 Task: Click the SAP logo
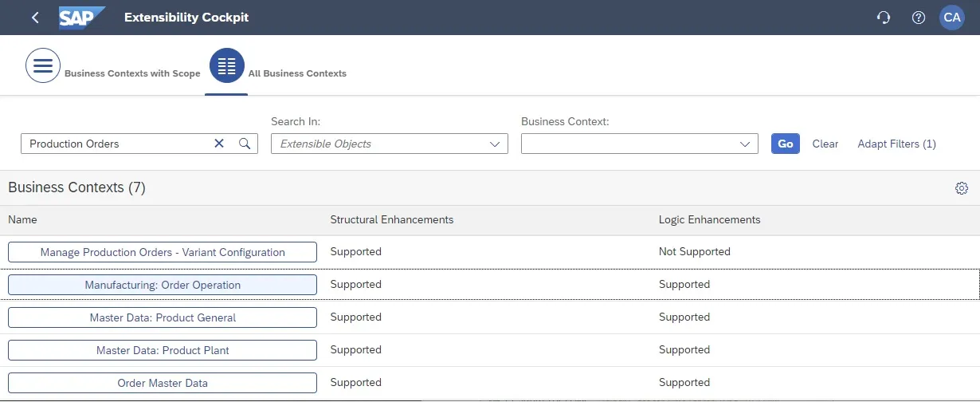click(82, 18)
